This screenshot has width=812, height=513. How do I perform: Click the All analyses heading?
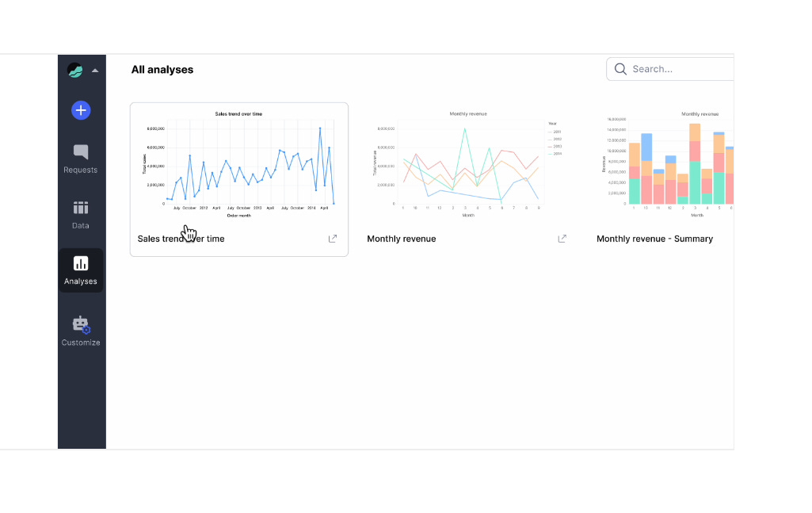162,70
